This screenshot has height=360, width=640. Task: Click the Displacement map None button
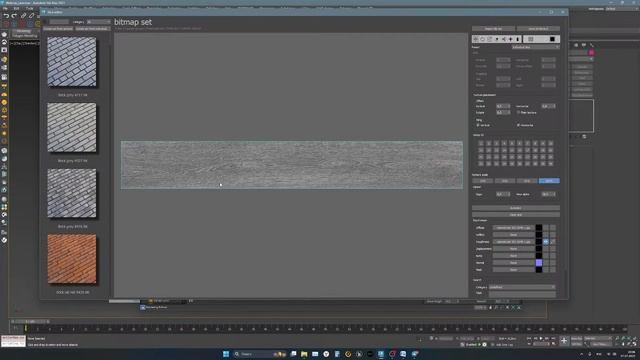tap(513, 249)
